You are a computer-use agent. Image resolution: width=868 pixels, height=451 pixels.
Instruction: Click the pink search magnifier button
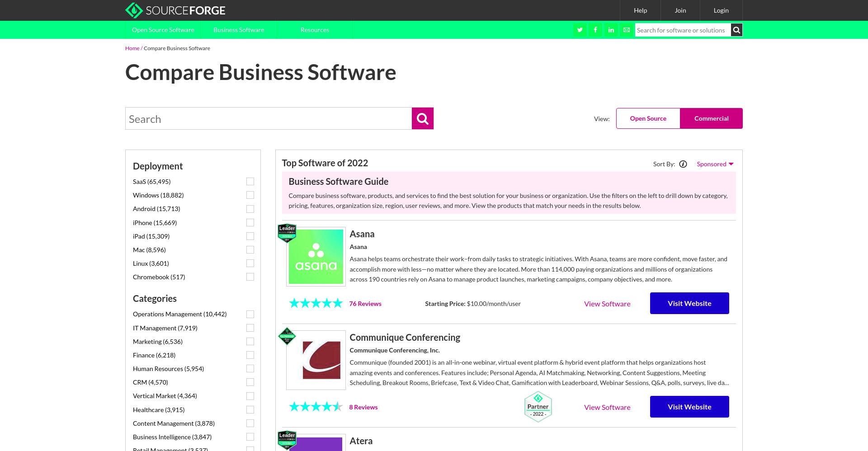coord(423,118)
